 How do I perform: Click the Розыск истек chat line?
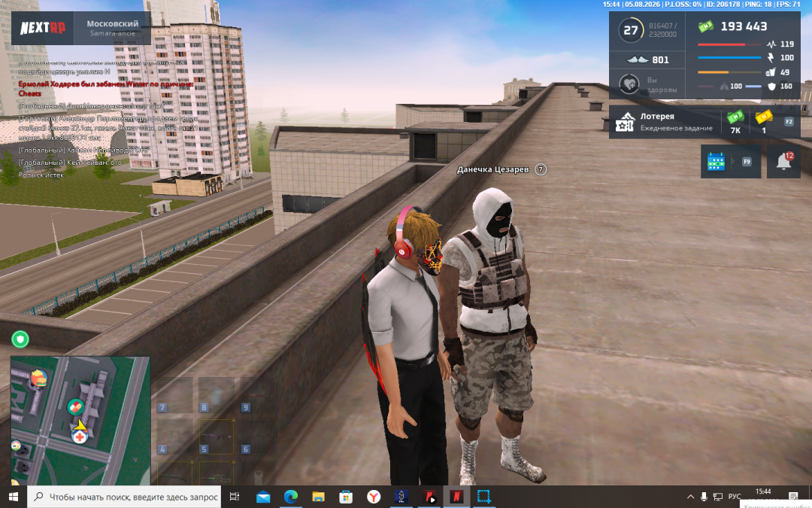(41, 175)
